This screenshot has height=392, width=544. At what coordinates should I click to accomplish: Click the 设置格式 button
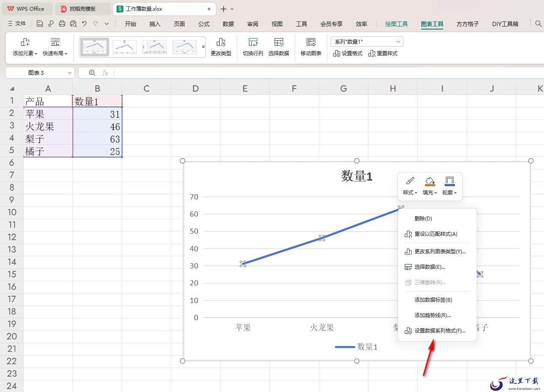(x=348, y=53)
